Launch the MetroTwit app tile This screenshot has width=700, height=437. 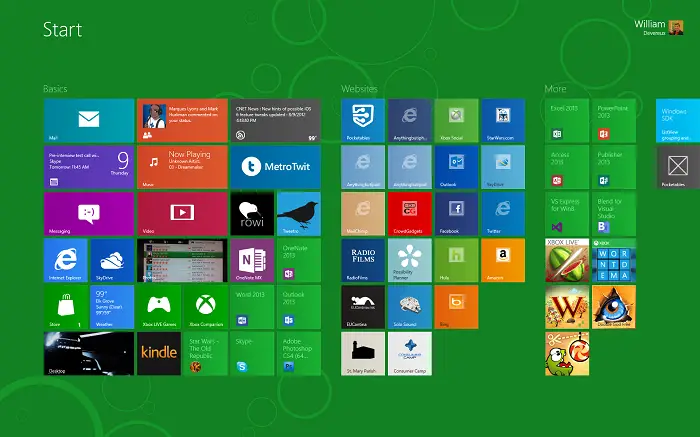(275, 167)
